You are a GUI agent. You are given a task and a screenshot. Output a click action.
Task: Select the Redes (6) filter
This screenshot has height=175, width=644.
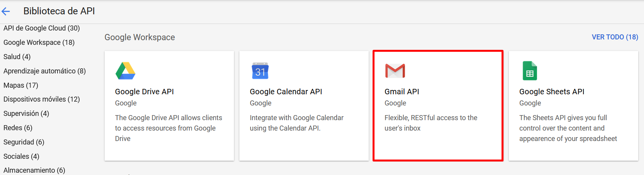(18, 128)
